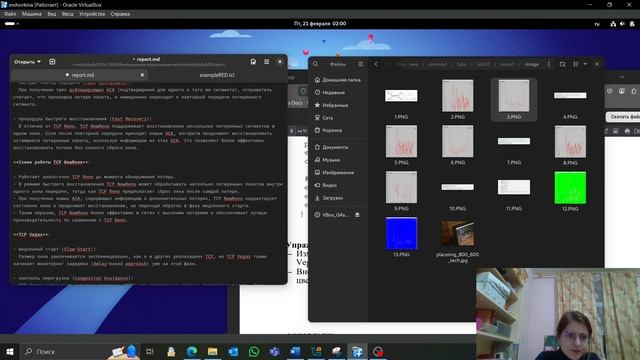
Task: Open the 'Справка' VirtualBox menu
Action: (x=120, y=14)
